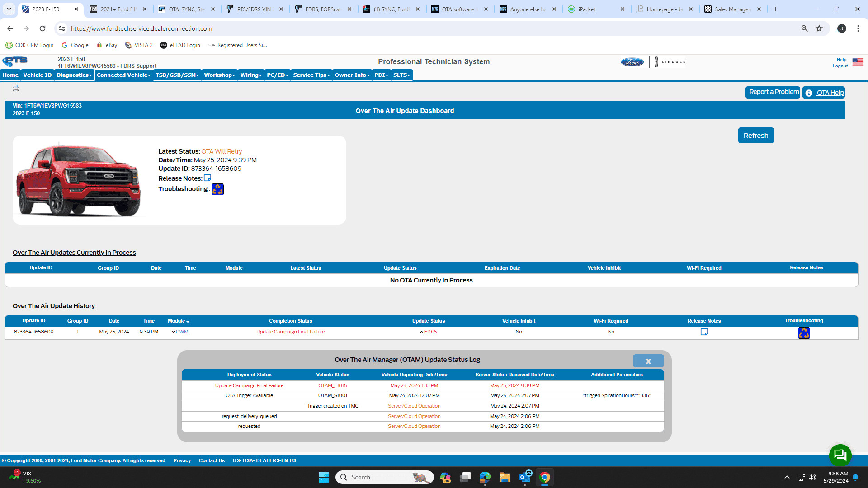Open File Explorer from the taskbar

pos(505,477)
